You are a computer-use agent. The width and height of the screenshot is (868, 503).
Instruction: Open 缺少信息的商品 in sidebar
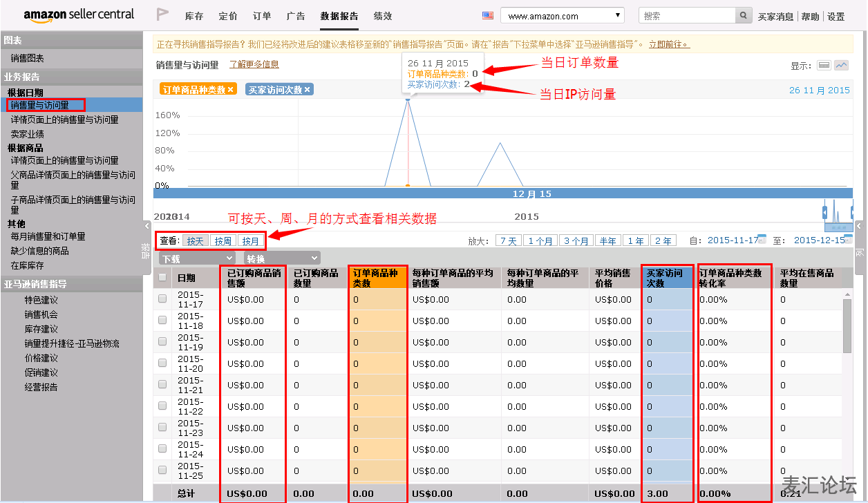click(39, 251)
